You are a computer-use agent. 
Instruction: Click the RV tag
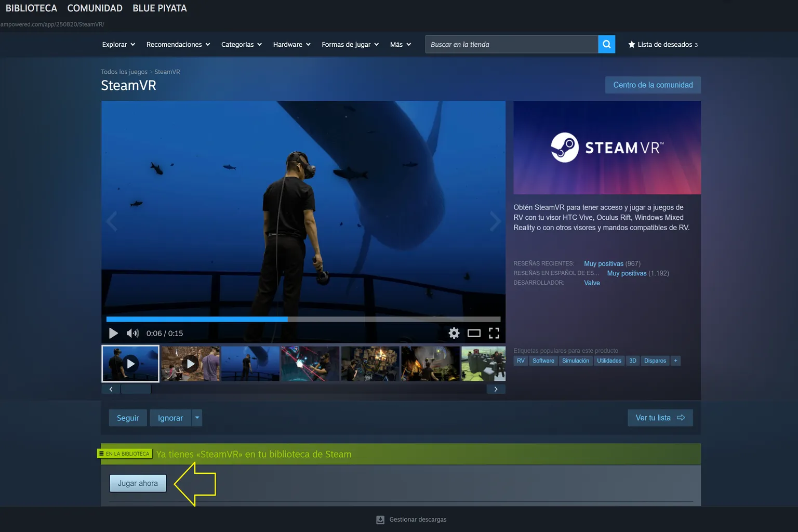pos(521,361)
